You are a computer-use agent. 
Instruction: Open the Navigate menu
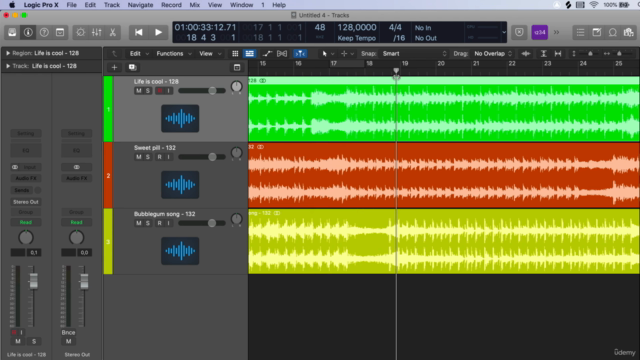[140, 5]
